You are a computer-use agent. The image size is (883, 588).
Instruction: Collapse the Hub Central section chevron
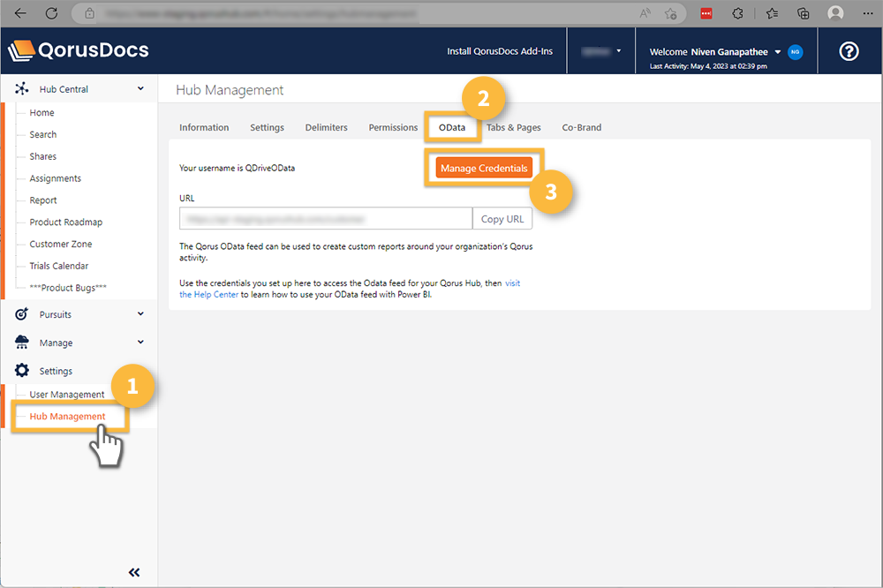(140, 88)
